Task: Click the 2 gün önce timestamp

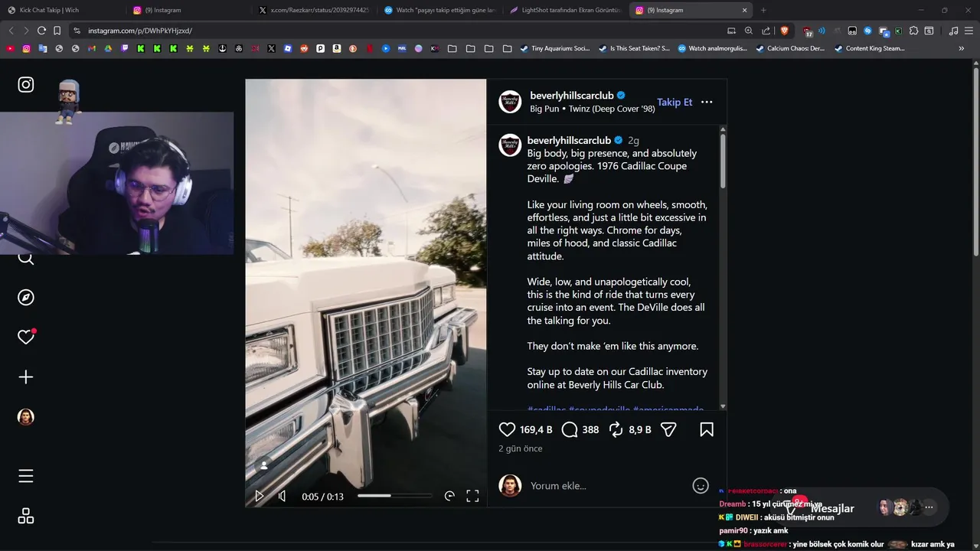Action: (521, 448)
